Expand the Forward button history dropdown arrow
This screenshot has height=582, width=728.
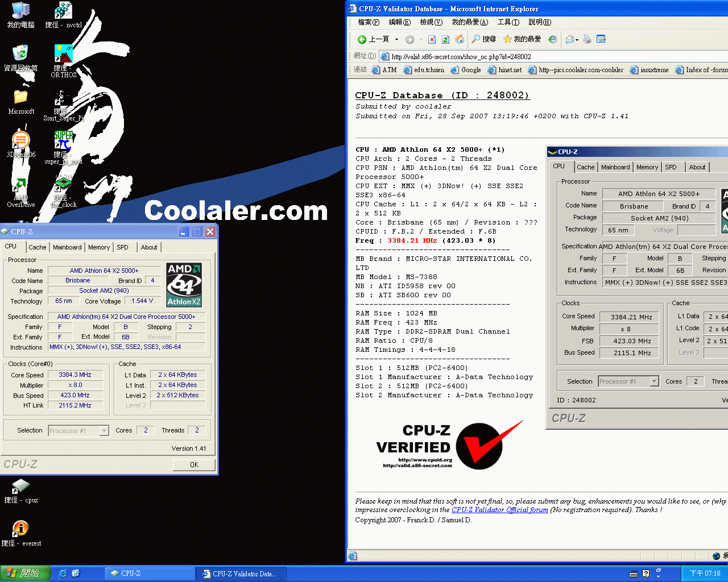[421, 39]
